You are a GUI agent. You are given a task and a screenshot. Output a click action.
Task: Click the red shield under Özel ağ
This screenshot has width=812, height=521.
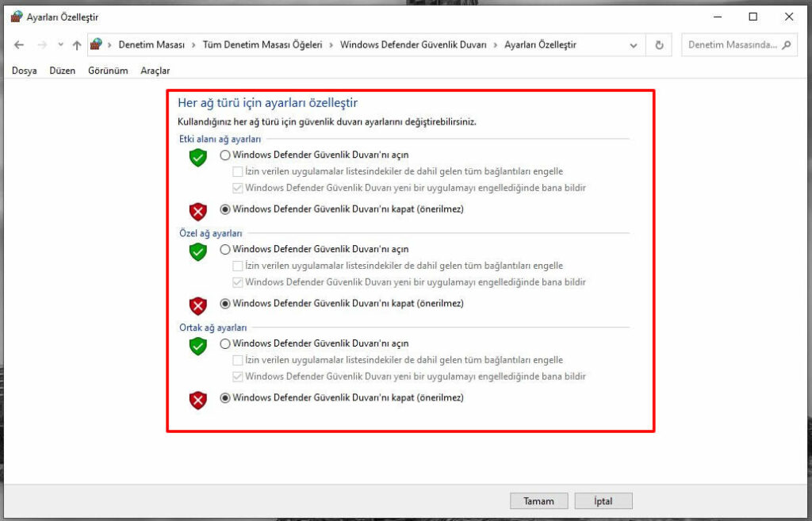[197, 306]
